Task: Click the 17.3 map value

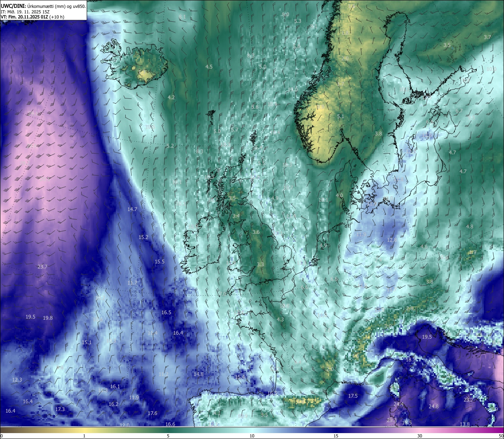Action: pyautogui.click(x=60, y=409)
